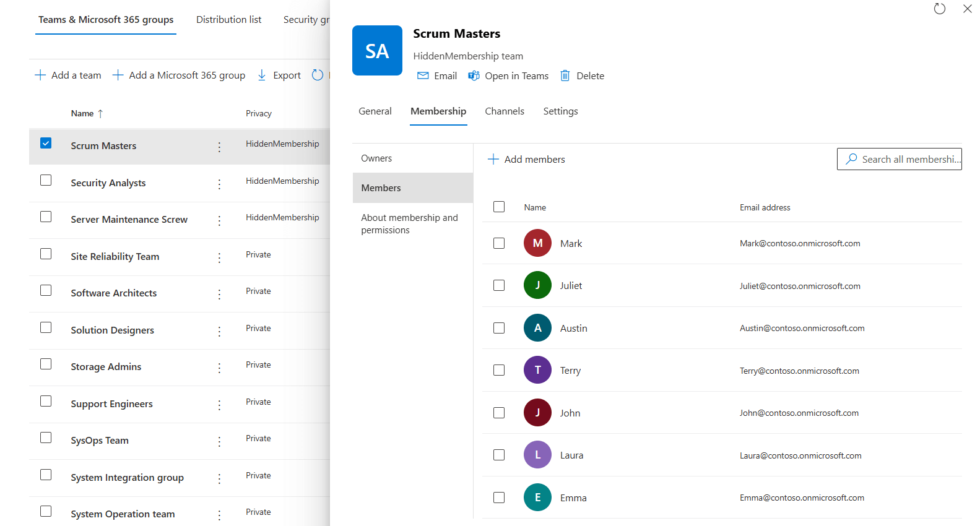Open more options for SysOps Team
The image size is (980, 526).
click(x=219, y=441)
